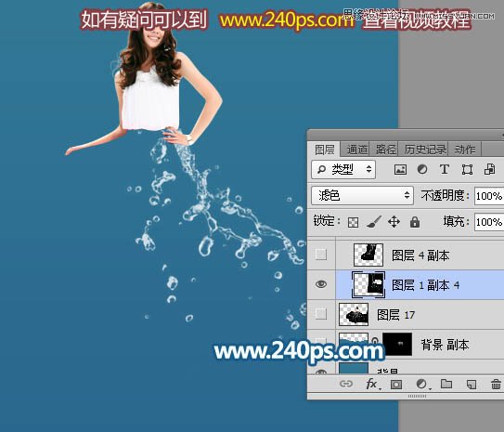Screen dimensions: 504x432
Task: Create new group folder icon
Action: point(446,384)
